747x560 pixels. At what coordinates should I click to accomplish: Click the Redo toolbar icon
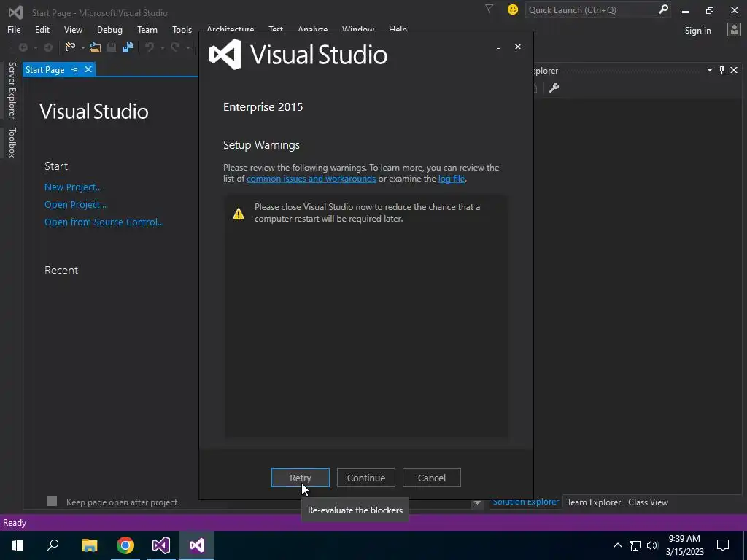(175, 47)
